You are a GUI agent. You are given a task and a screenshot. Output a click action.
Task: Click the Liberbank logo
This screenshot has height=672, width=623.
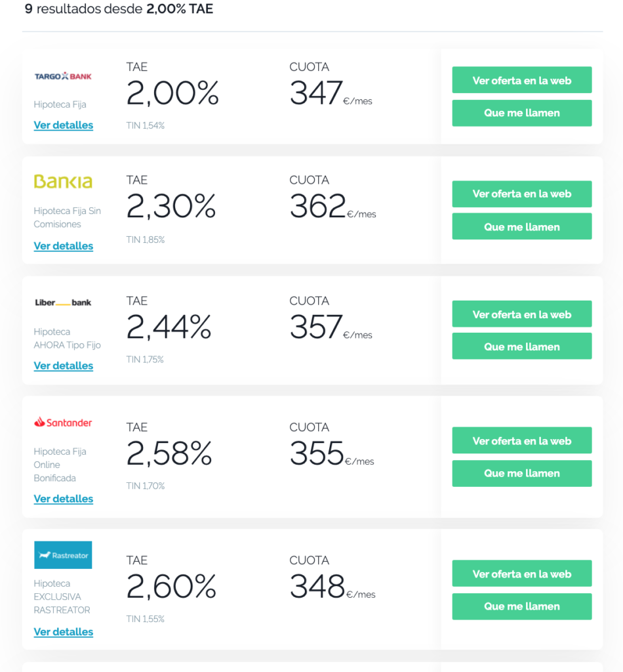pyautogui.click(x=63, y=303)
